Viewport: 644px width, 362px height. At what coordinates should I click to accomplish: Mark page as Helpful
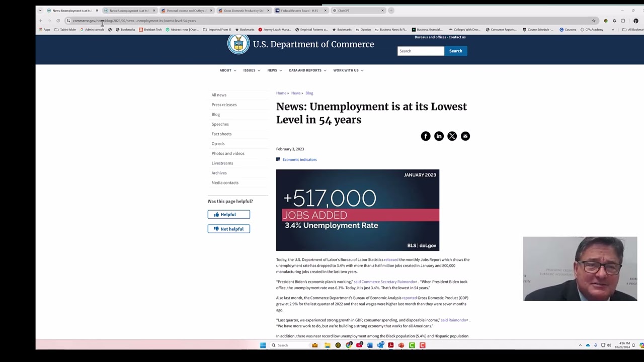point(228,215)
